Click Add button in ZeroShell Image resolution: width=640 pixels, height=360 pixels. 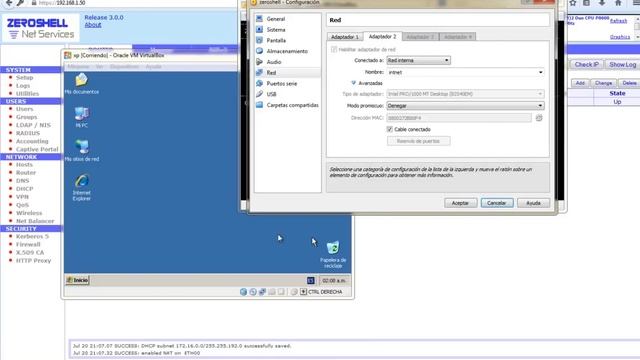tap(580, 83)
